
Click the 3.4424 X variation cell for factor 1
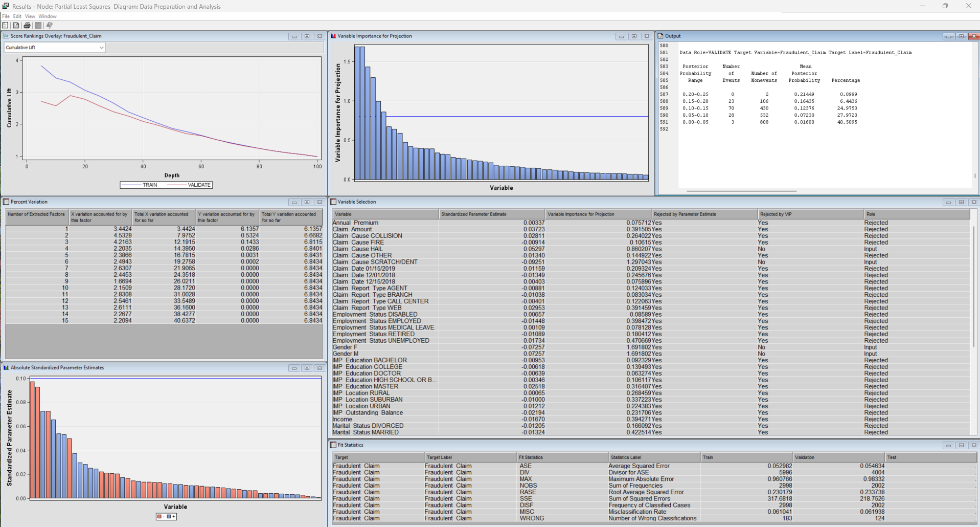point(101,229)
